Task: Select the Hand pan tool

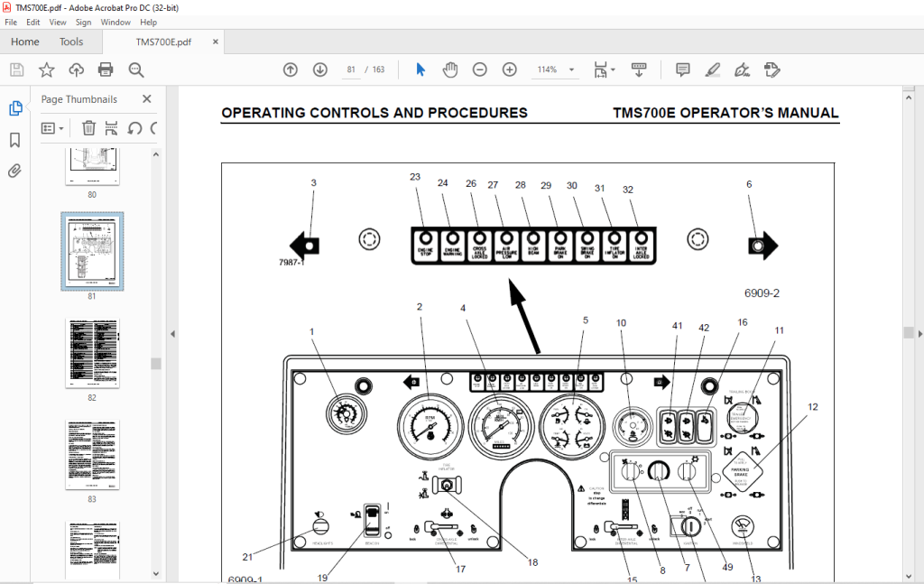Action: pyautogui.click(x=450, y=70)
